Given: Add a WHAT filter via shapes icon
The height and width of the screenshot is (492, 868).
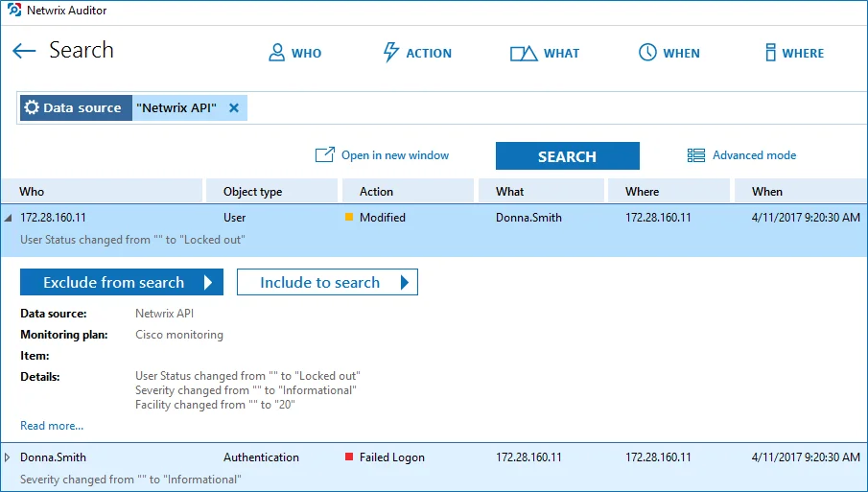Looking at the screenshot, I should coord(523,53).
